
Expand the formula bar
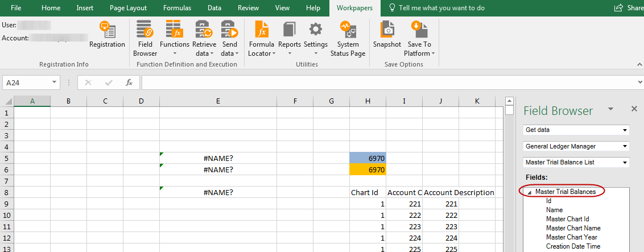point(641,82)
